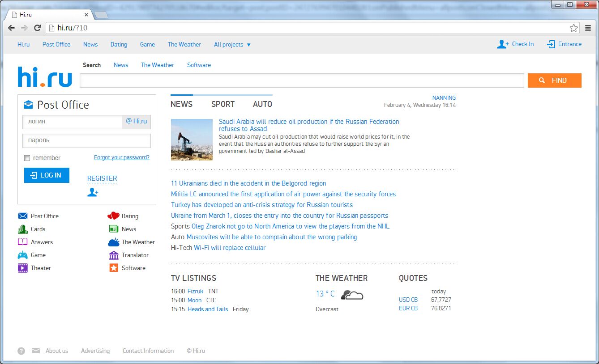Click inside the пароль password field

tap(86, 140)
